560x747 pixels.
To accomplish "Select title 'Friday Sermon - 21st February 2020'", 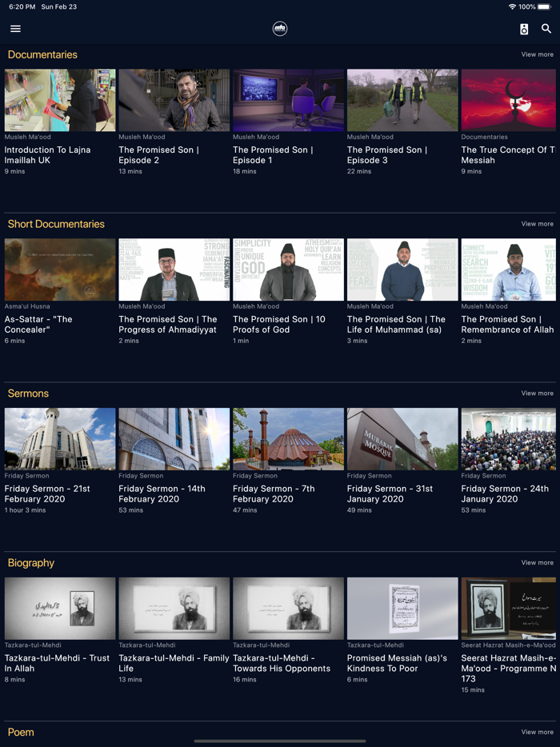I will [47, 493].
